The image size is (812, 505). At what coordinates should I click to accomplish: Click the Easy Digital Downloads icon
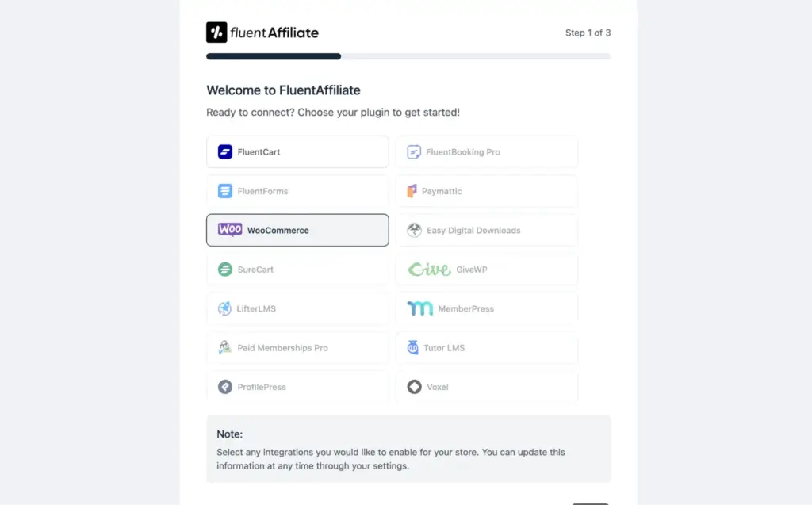[414, 230]
